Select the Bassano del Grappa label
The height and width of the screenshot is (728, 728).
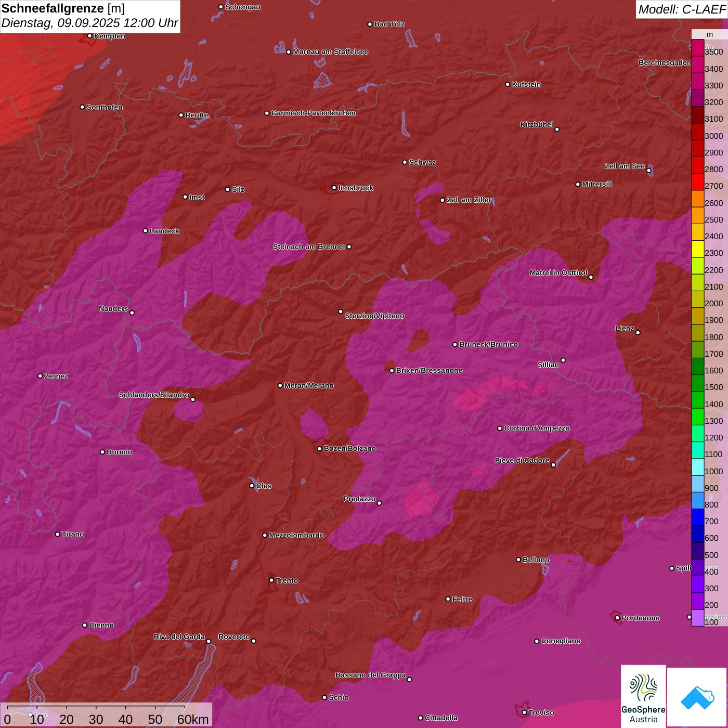[371, 675]
